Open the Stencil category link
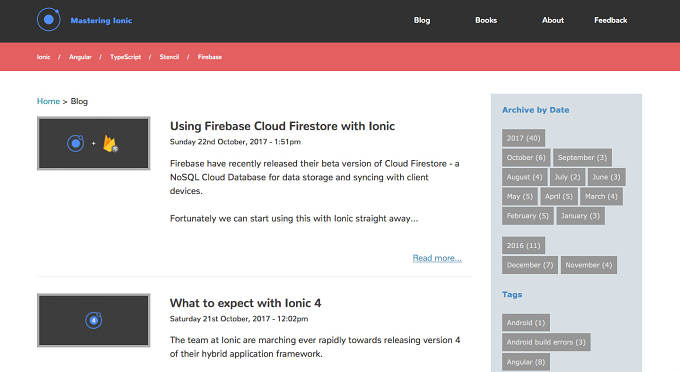 point(169,57)
